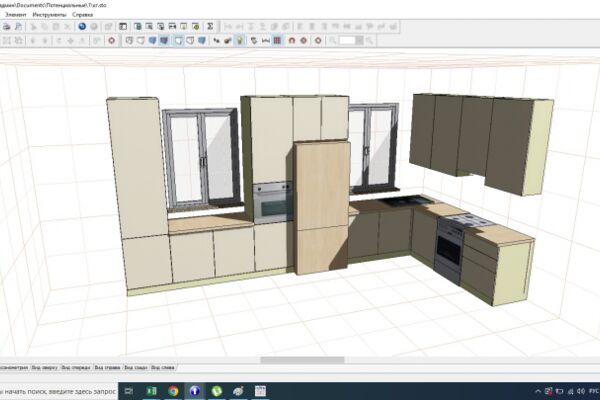600x400 pixels.
Task: Open the Инструменты menu
Action: (49, 15)
